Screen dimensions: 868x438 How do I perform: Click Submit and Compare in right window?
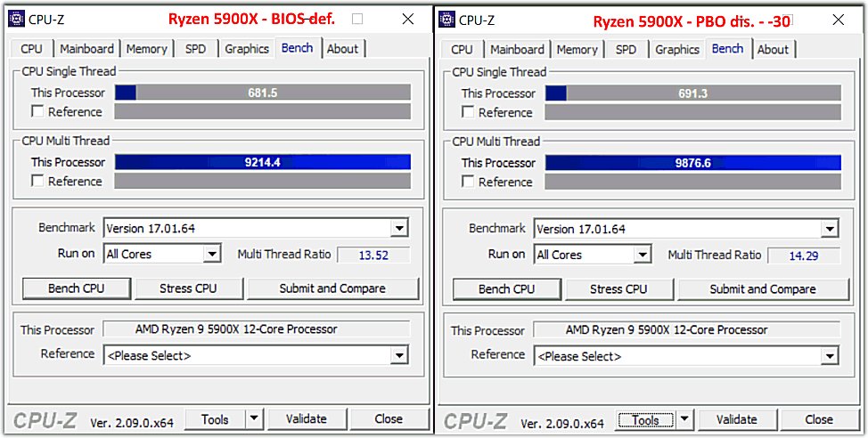click(763, 288)
